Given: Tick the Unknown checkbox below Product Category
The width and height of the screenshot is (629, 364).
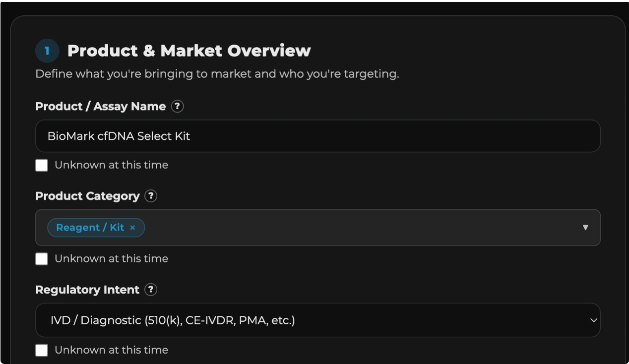Looking at the screenshot, I should 42,259.
